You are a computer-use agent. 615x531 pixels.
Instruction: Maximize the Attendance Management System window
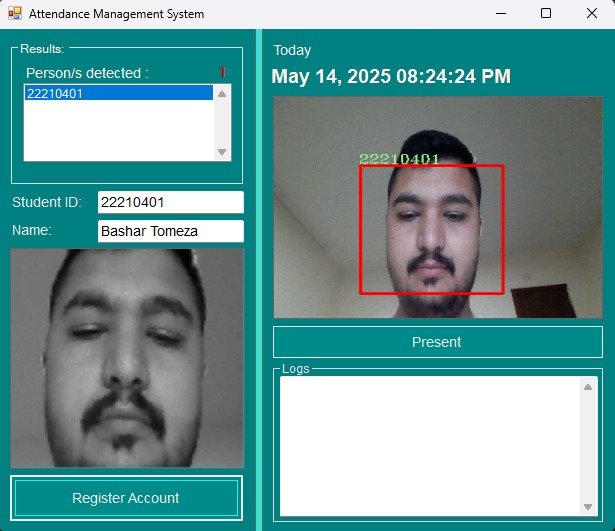[546, 14]
